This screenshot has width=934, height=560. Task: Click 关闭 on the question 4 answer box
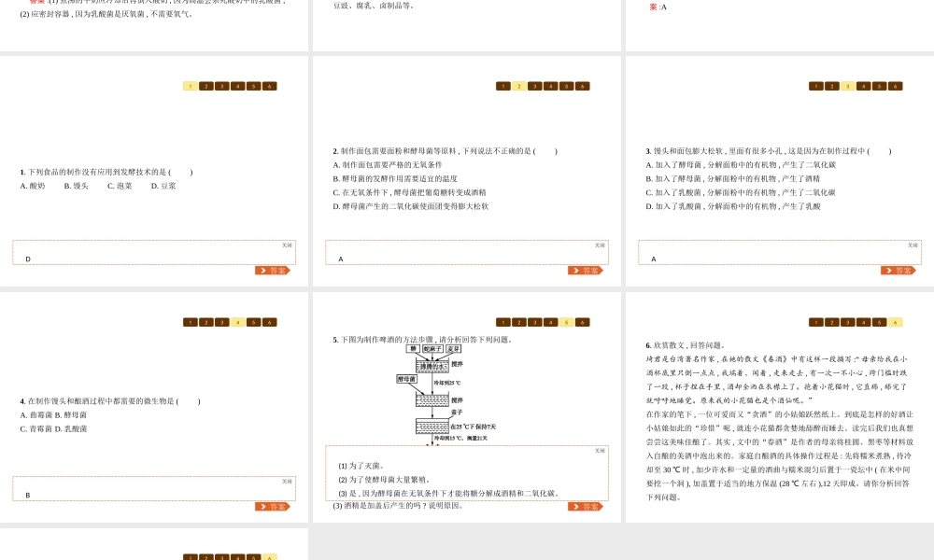287,482
